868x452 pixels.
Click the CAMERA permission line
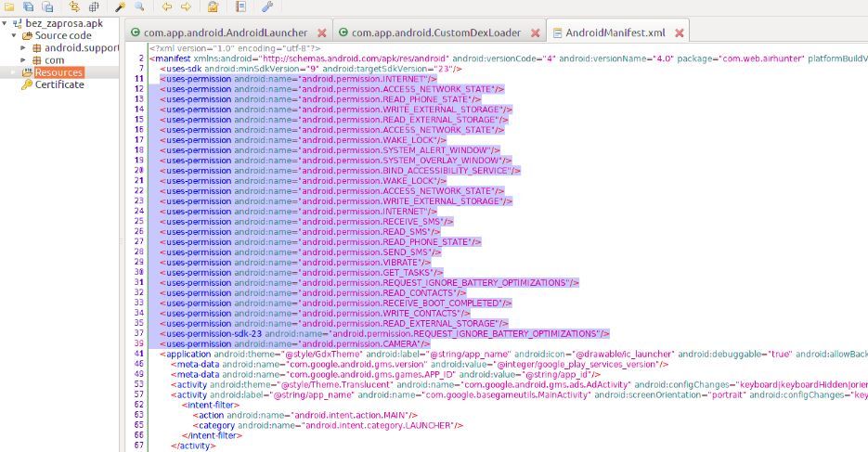pos(295,344)
